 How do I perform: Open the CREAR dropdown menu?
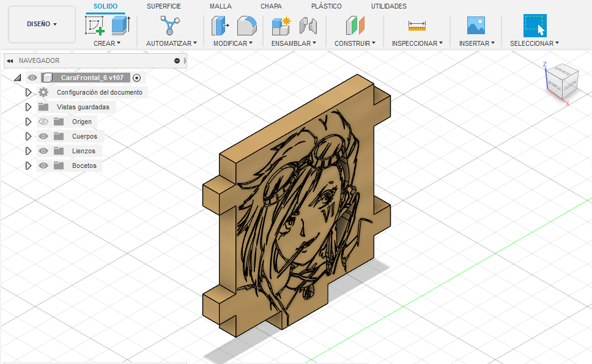(x=107, y=43)
